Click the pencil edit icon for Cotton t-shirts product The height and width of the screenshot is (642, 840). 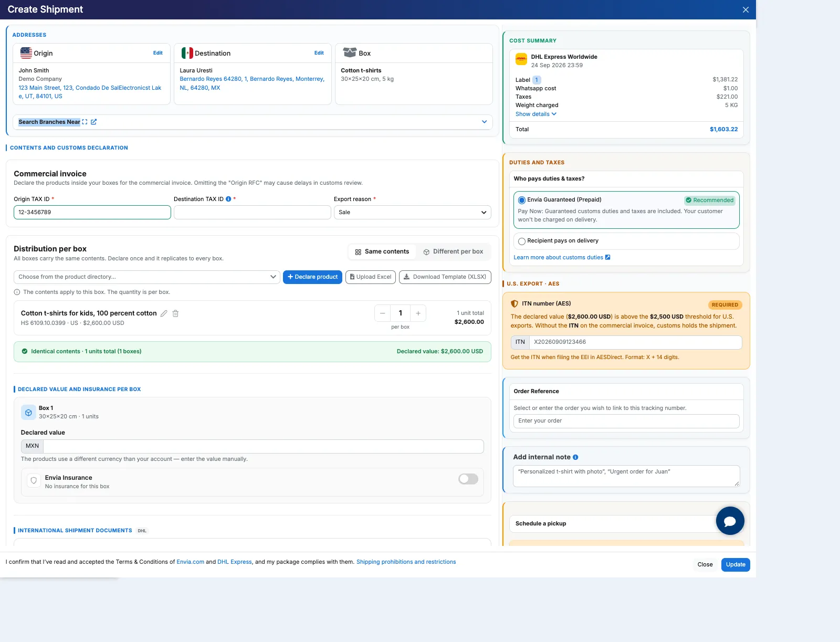click(x=164, y=313)
